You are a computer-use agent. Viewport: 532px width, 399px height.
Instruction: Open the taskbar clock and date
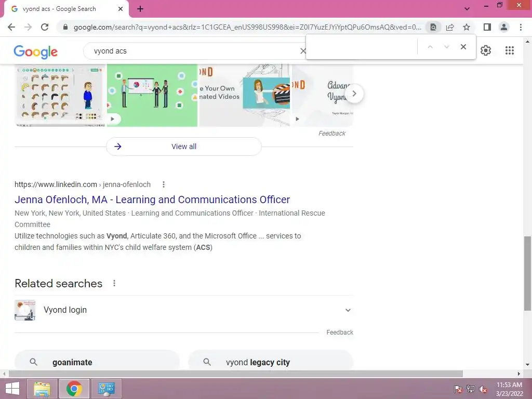509,389
